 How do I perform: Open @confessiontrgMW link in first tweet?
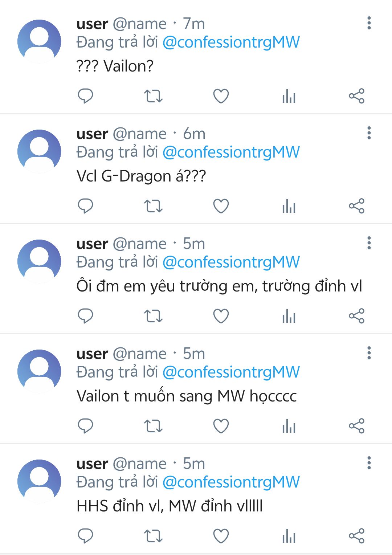231,42
